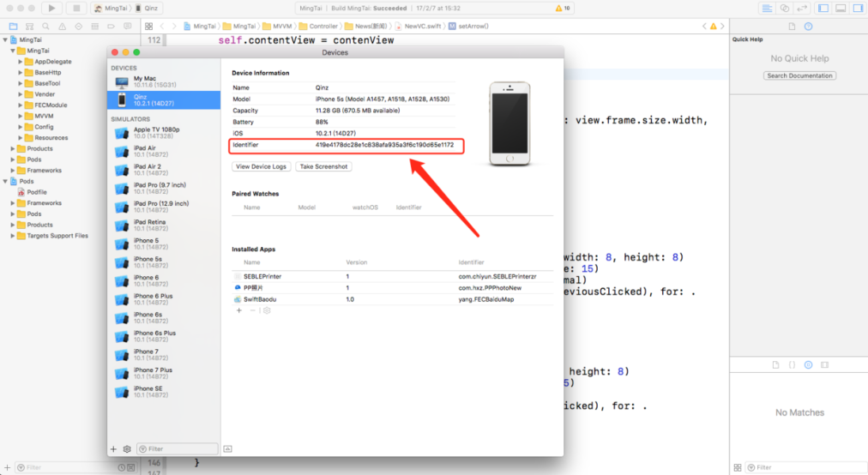The width and height of the screenshot is (868, 475).
Task: Click the Stop button in Xcode toolbar
Action: click(x=76, y=9)
